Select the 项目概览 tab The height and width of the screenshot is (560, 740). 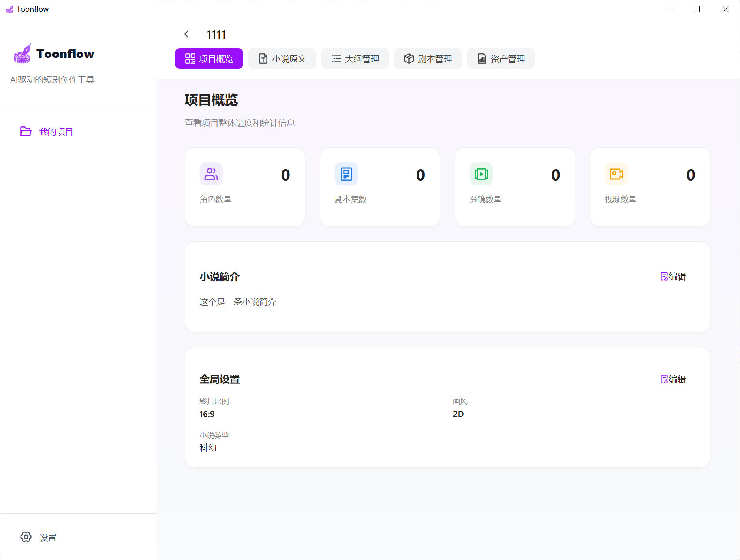209,59
